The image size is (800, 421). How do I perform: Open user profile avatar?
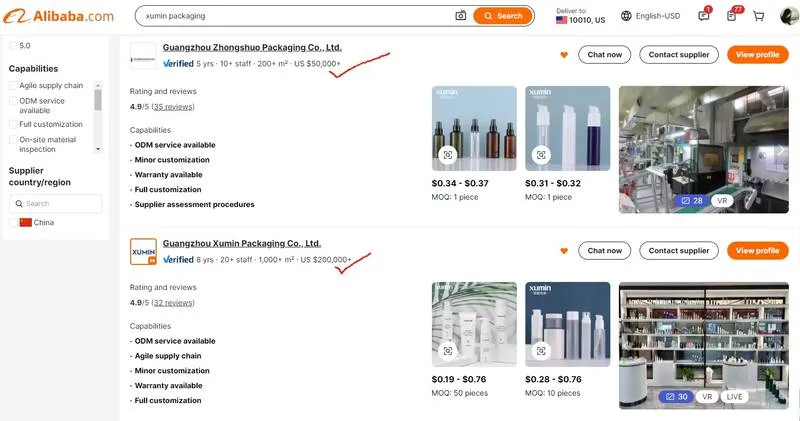coord(789,16)
